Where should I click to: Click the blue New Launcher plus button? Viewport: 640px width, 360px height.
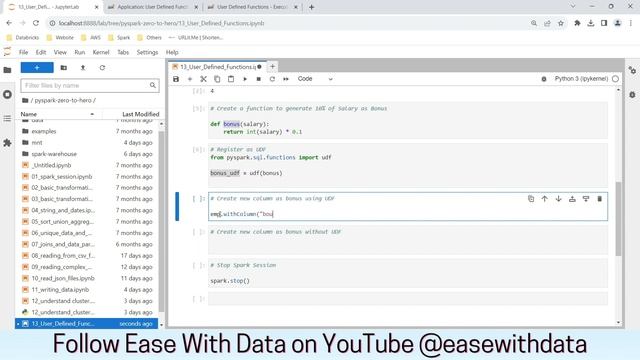pos(37,67)
